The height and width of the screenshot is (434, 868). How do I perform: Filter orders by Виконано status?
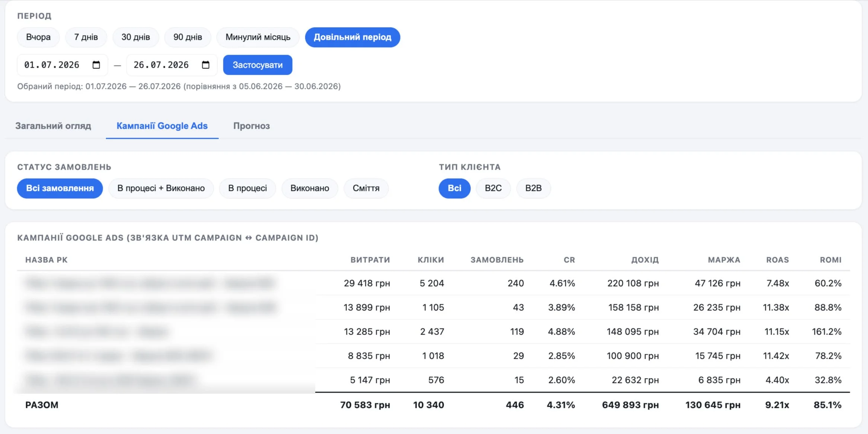pyautogui.click(x=310, y=188)
